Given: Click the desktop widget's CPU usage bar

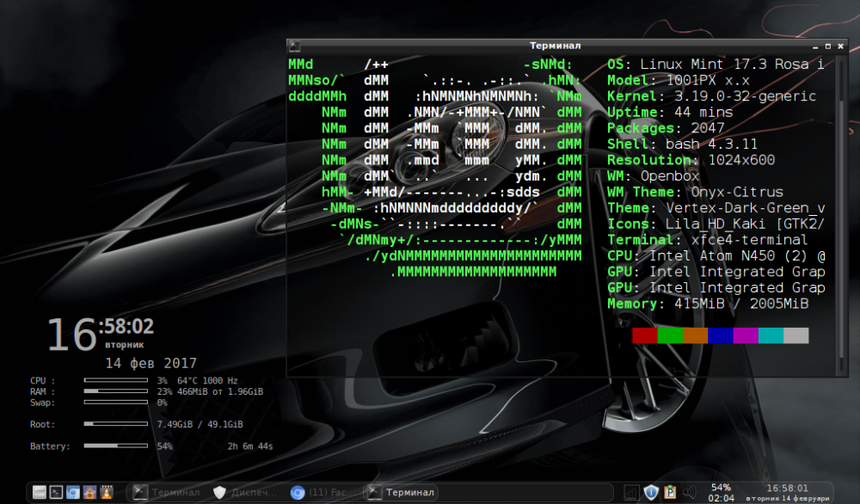Looking at the screenshot, I should pos(116,380).
